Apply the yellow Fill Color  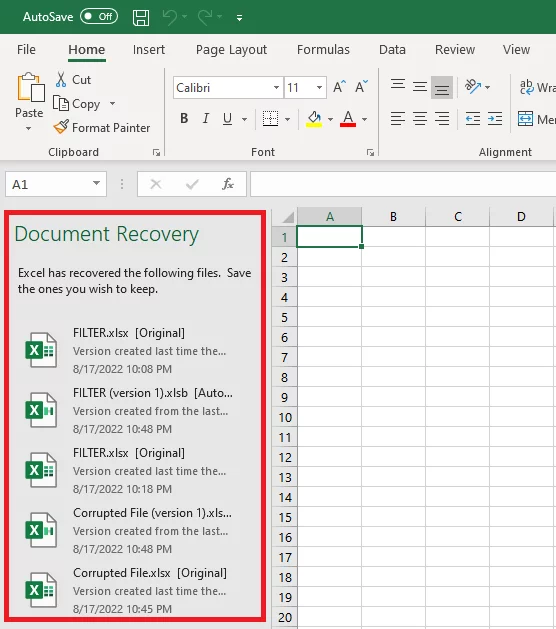(314, 118)
